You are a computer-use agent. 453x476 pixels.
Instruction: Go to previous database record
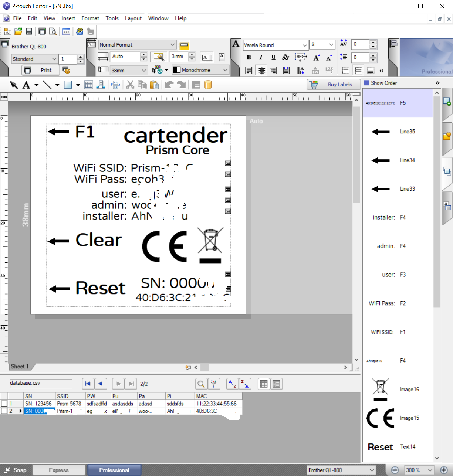pos(101,384)
